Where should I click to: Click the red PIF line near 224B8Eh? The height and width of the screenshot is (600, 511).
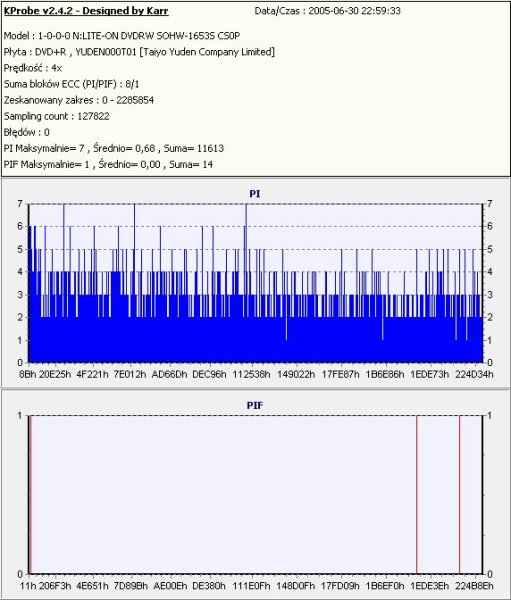(460, 494)
